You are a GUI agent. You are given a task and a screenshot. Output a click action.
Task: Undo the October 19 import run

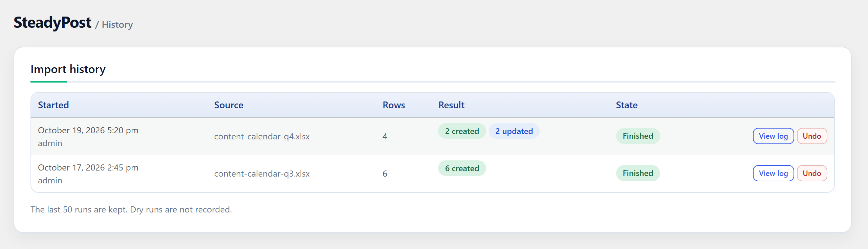812,136
